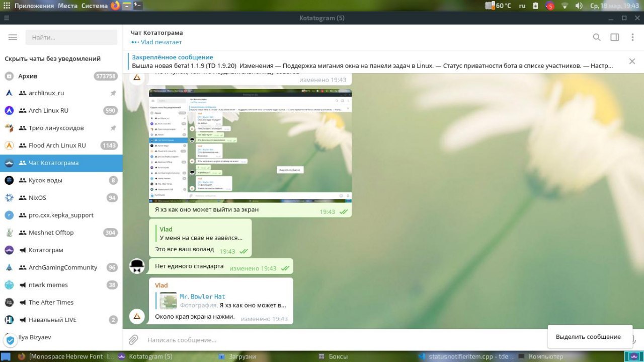Viewport: 644px width, 362px height.
Task: Click the bowler hat avatar beside 'Нет единого стандарта'
Action: point(137,266)
